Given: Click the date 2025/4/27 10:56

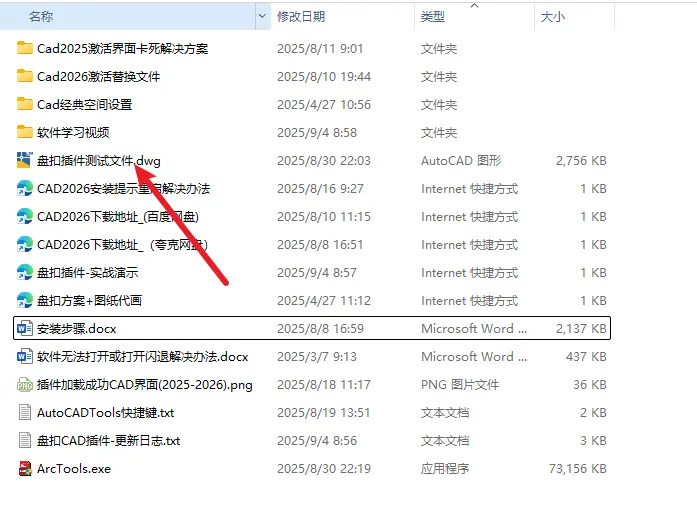Looking at the screenshot, I should click(x=324, y=104).
